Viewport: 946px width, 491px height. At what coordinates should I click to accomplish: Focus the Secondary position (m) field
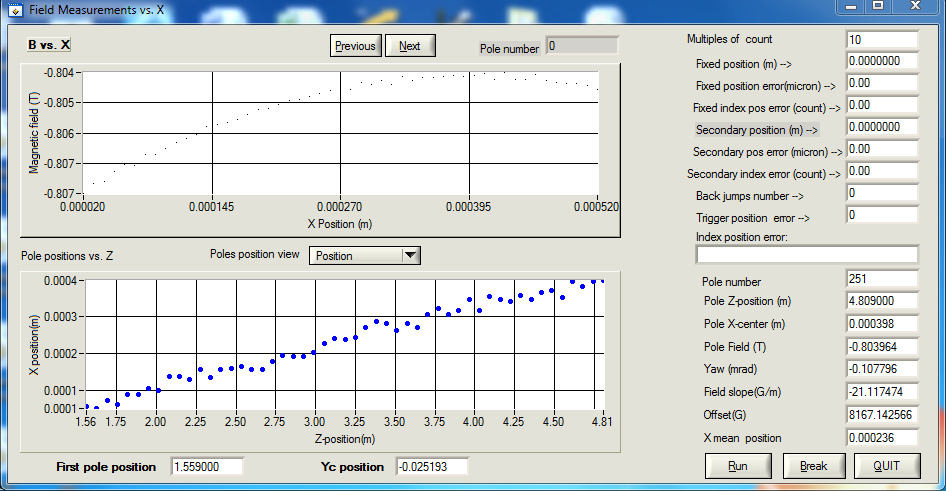[x=881, y=128]
